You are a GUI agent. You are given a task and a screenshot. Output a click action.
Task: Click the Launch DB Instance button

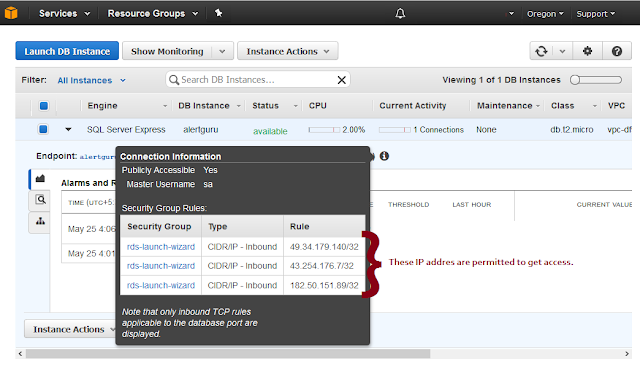(67, 51)
